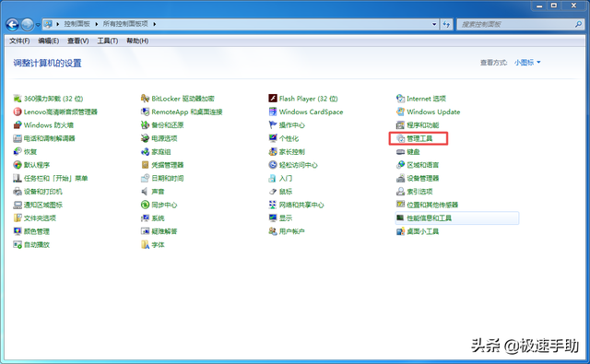Click the 系统 system link

coord(158,218)
